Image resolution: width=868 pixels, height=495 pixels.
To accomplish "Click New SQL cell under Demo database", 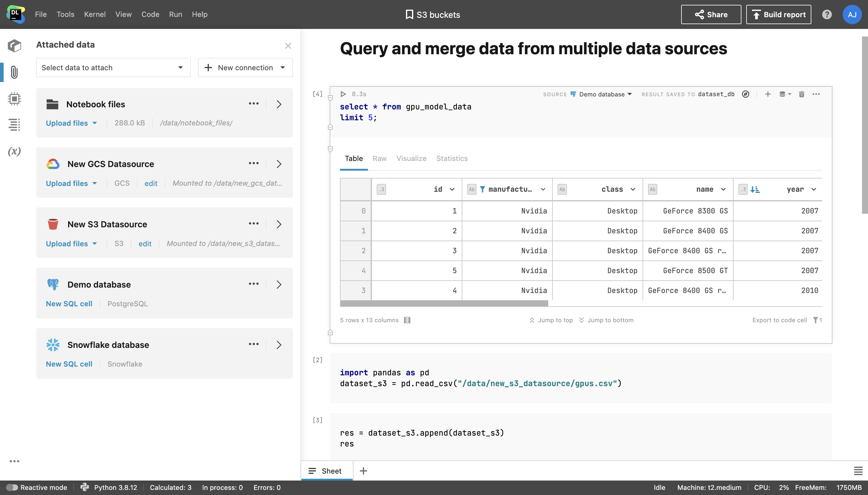I will point(69,304).
